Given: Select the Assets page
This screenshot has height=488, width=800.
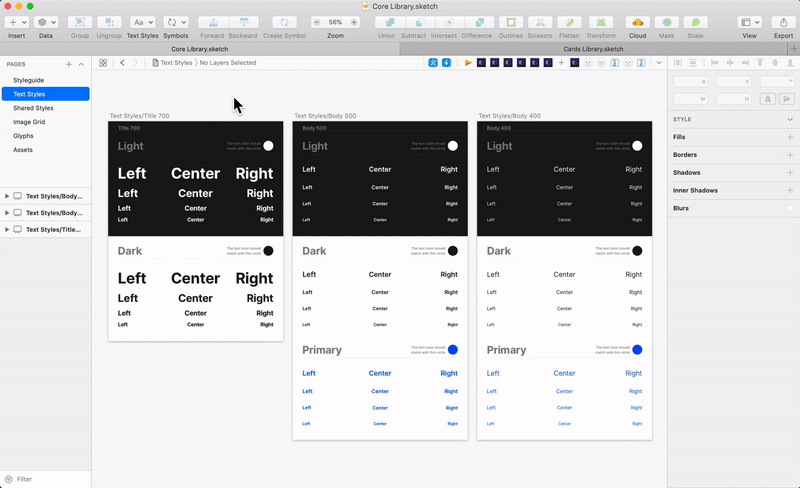Looking at the screenshot, I should click(45, 150).
